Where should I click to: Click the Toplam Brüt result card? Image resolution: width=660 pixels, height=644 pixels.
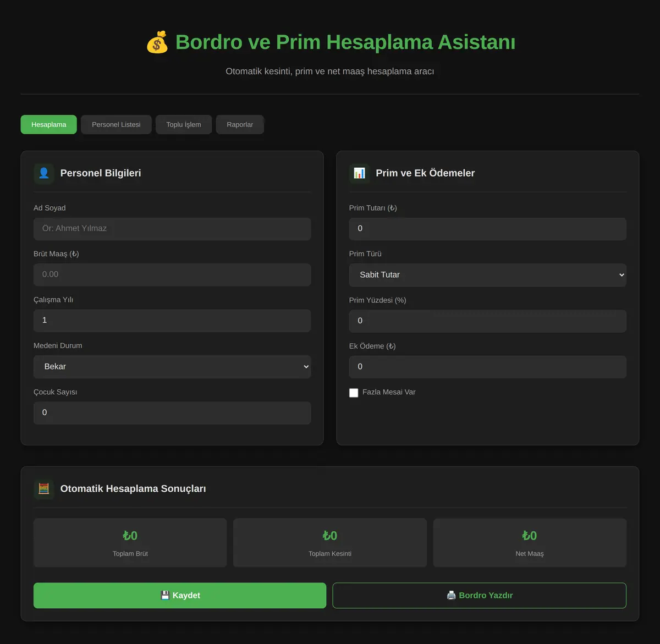point(130,543)
